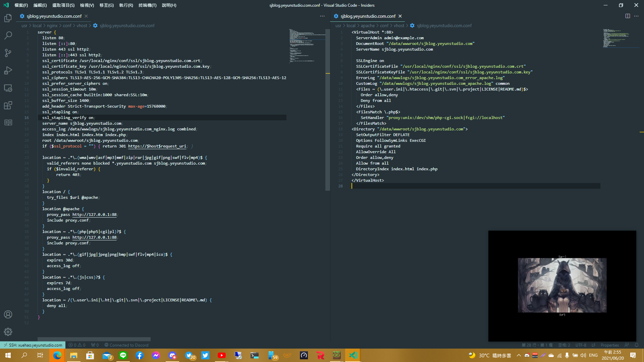Click the split editor right icon
The image size is (644, 362).
(628, 16)
